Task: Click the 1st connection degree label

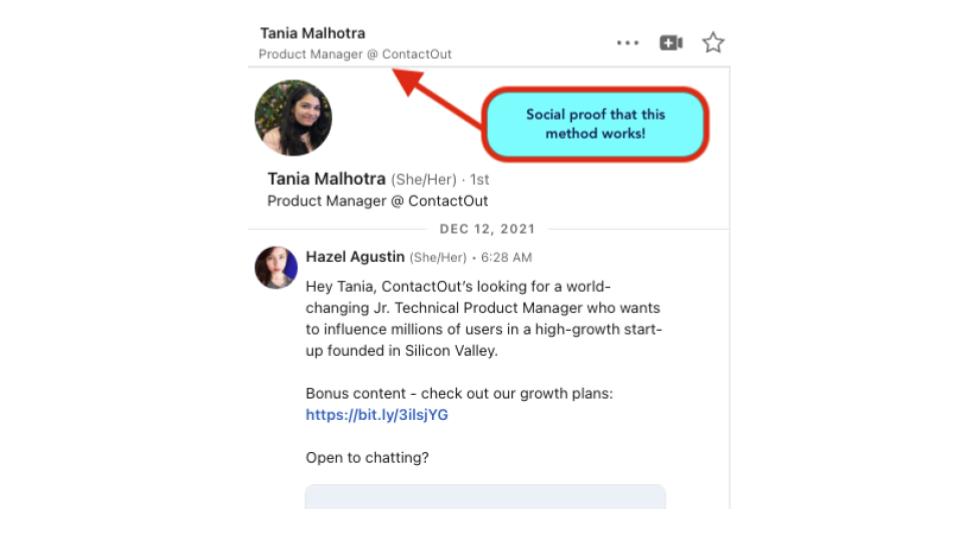Action: click(478, 180)
